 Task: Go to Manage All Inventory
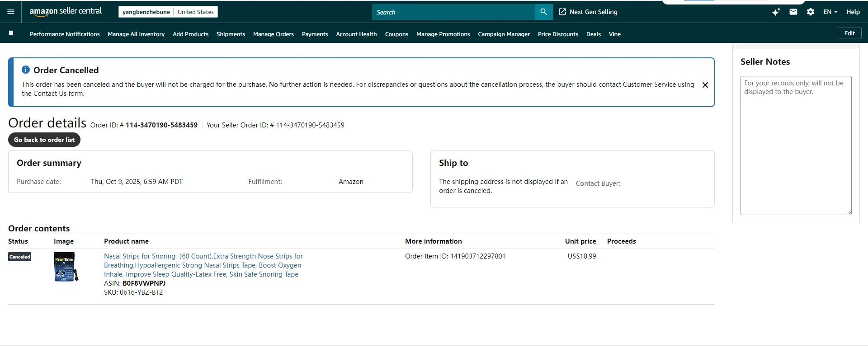tap(136, 34)
